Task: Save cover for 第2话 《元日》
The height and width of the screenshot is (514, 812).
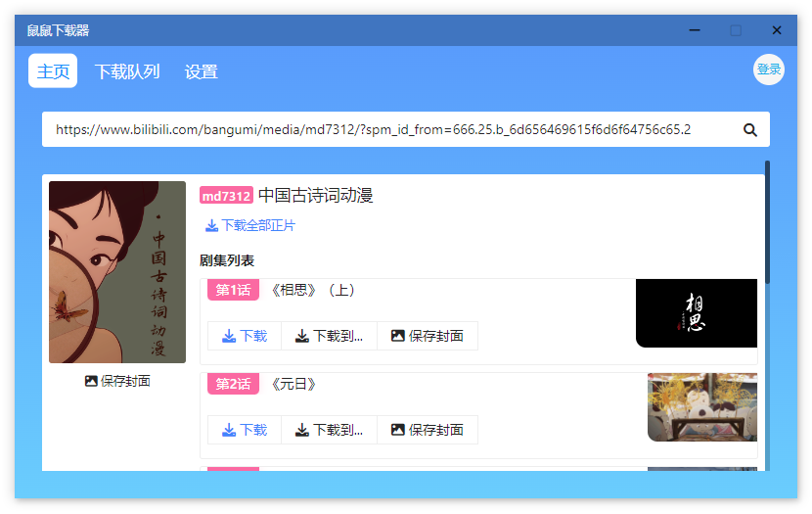Action: [x=428, y=430]
